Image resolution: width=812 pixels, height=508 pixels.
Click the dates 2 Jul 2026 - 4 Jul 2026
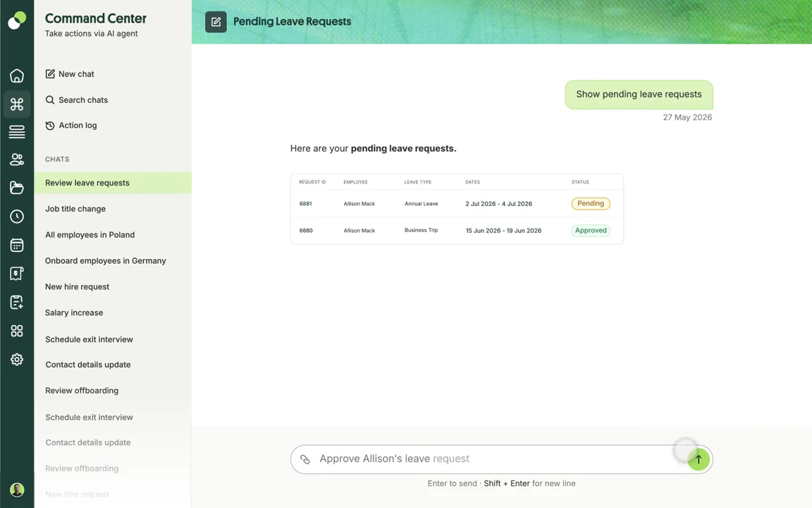[499, 204]
